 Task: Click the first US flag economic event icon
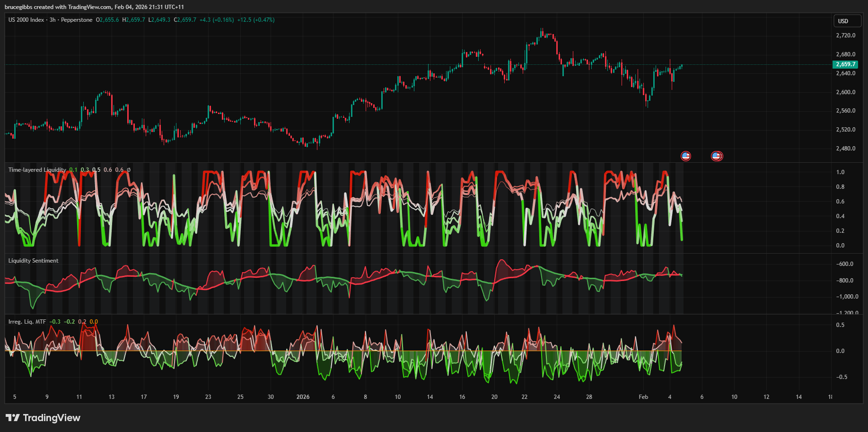tap(685, 156)
